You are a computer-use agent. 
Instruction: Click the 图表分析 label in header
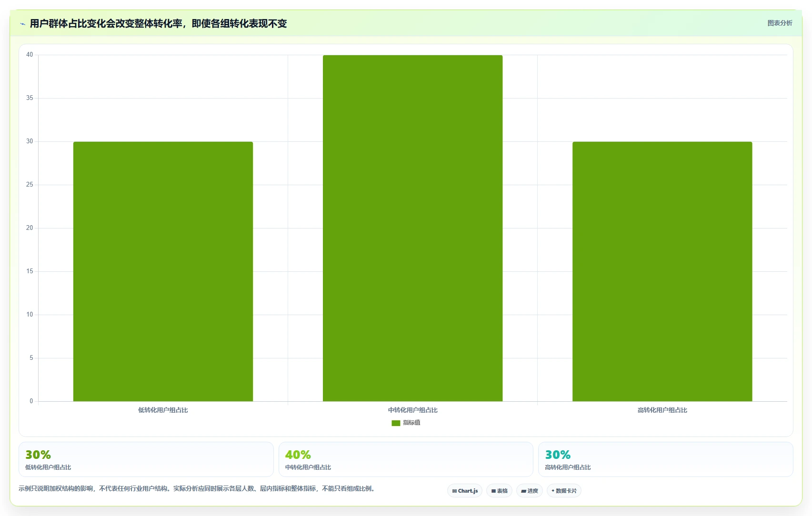pos(780,23)
